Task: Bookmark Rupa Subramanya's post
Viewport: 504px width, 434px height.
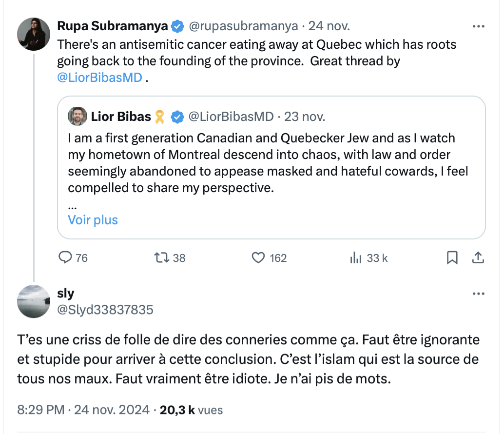Action: pyautogui.click(x=452, y=257)
